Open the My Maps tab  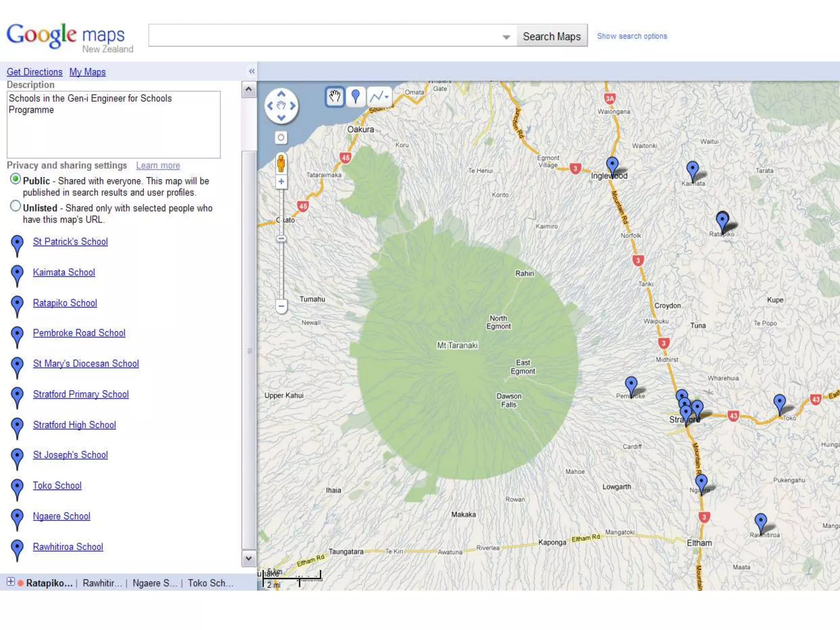[87, 72]
